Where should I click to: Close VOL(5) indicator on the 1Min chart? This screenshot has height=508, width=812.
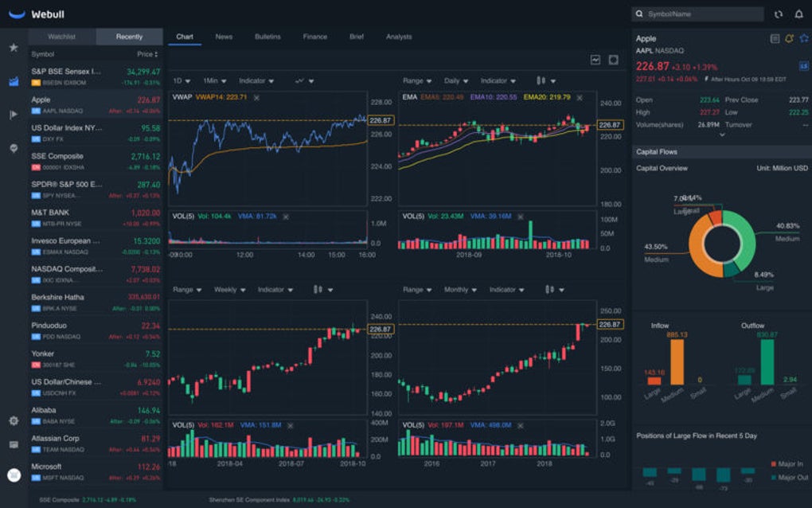point(286,217)
